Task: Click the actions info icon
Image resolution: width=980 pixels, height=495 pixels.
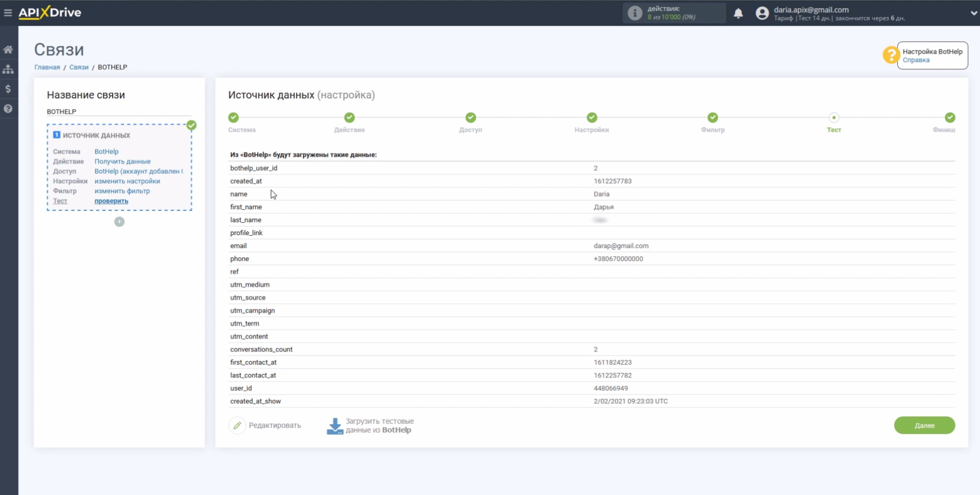Action: [x=635, y=13]
